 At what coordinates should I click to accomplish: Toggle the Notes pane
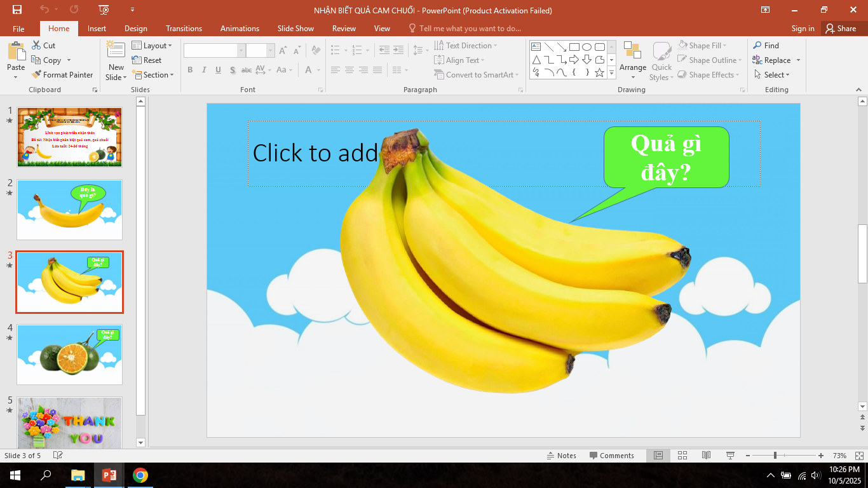coord(561,456)
